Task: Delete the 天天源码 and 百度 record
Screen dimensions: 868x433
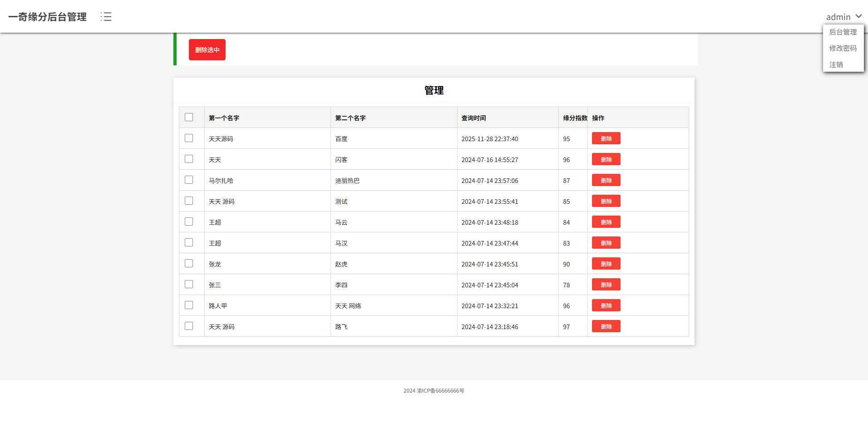Action: pos(606,138)
